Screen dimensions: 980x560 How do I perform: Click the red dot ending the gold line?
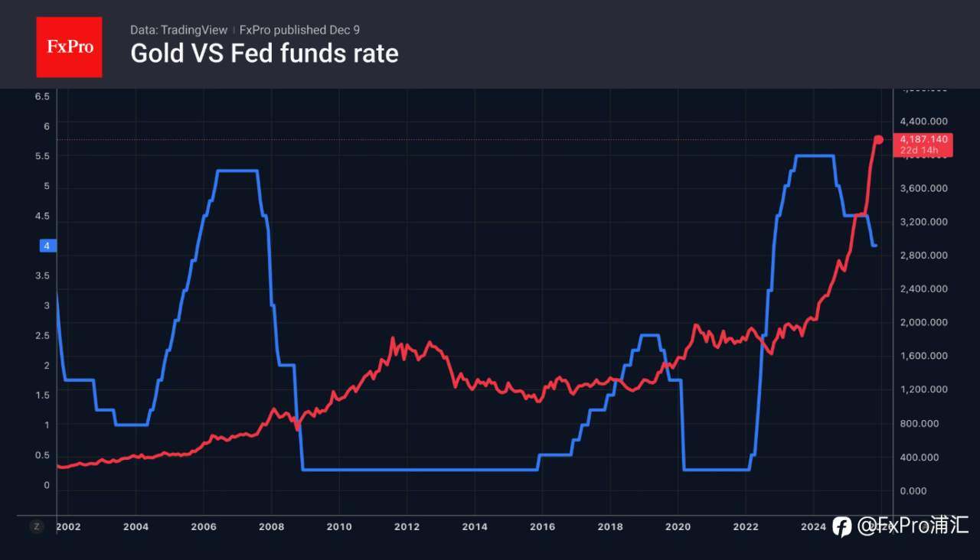coord(879,139)
